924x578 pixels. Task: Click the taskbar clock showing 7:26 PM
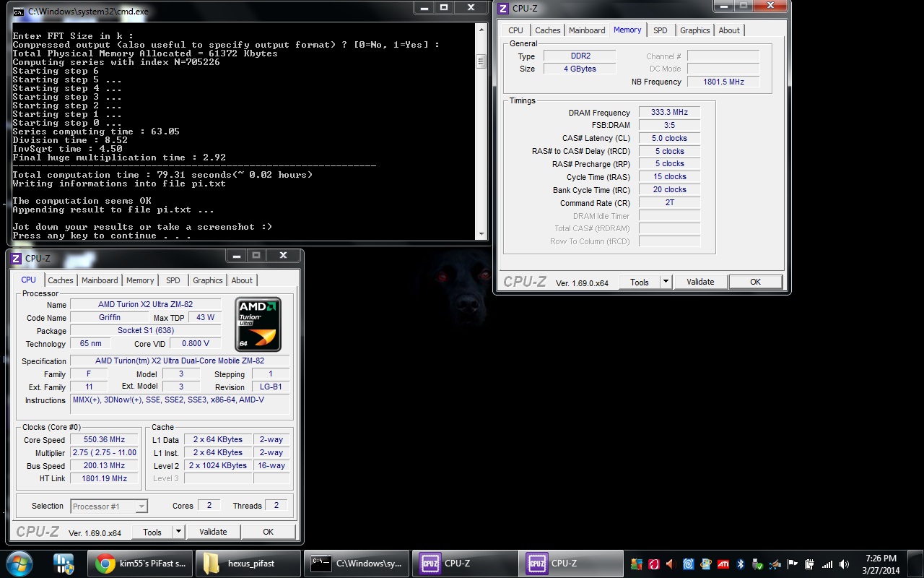coord(879,564)
